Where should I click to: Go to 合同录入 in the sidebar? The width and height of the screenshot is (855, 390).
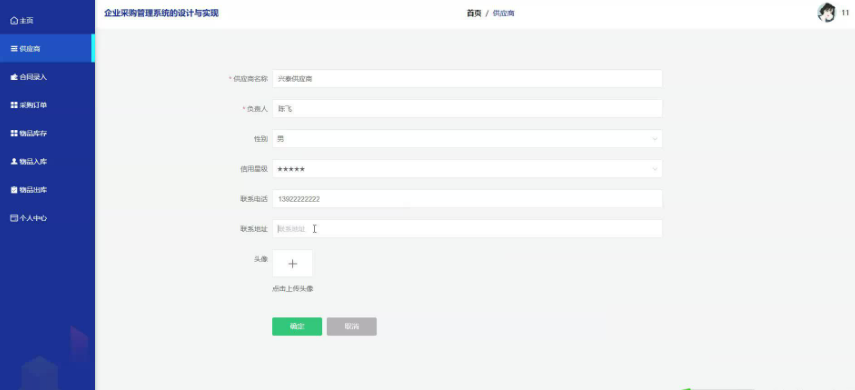coord(47,77)
